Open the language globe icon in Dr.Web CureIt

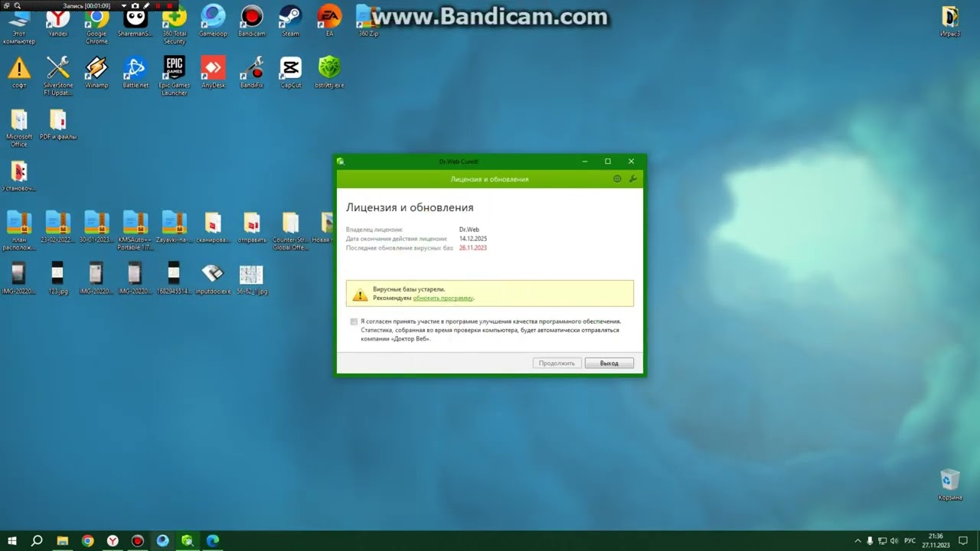coord(617,179)
